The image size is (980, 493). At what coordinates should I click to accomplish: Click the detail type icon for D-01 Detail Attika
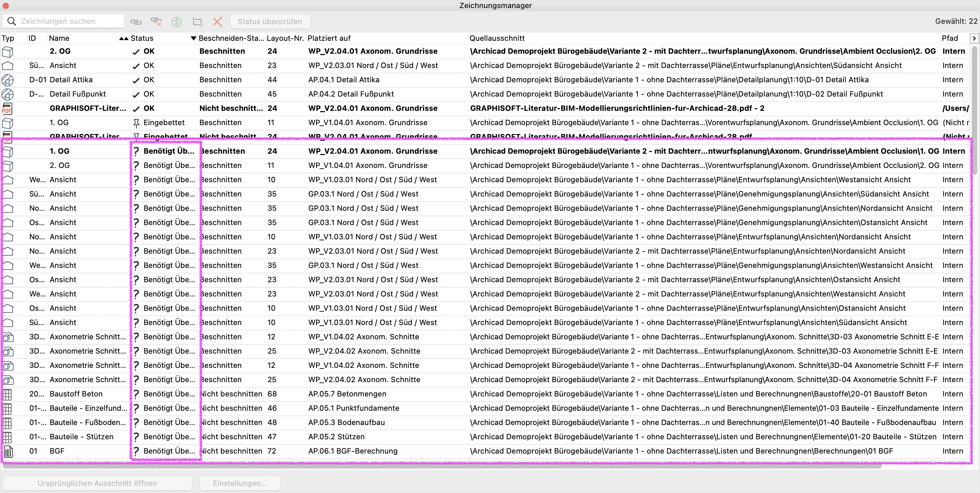click(7, 80)
